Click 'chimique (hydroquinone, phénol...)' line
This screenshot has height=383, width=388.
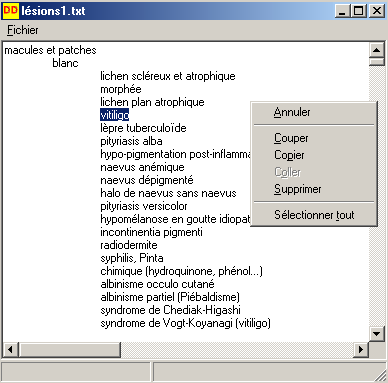pyautogui.click(x=181, y=271)
